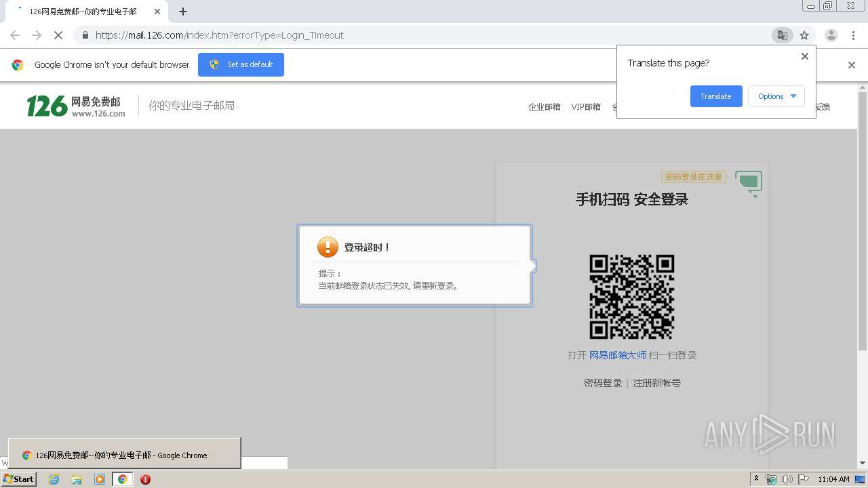Click the padlock site info icon
The width and height of the screenshot is (868, 488).
pyautogui.click(x=85, y=35)
